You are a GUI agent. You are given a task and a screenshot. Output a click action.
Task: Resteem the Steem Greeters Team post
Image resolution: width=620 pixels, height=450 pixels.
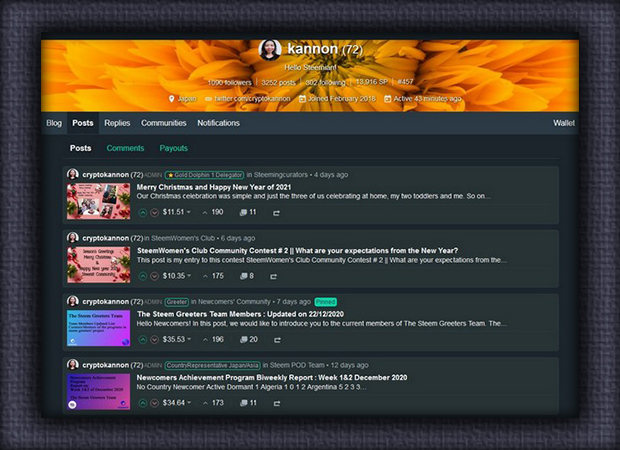pyautogui.click(x=277, y=340)
